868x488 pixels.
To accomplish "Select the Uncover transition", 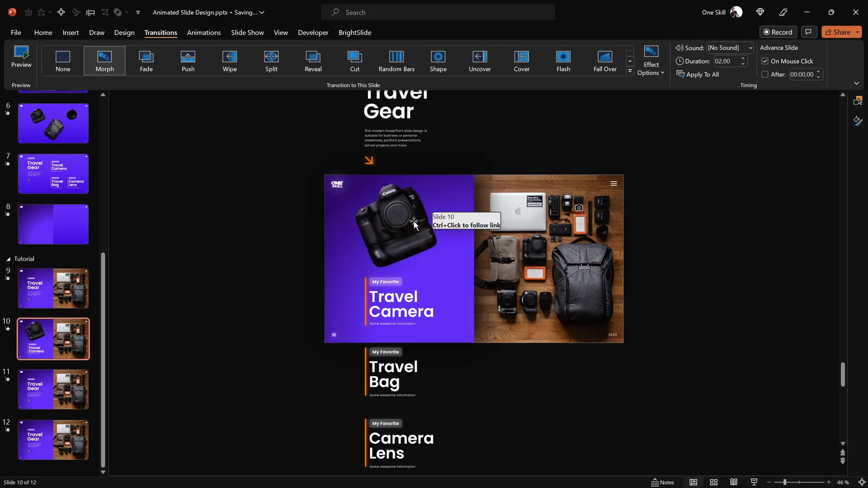I will pos(480,61).
